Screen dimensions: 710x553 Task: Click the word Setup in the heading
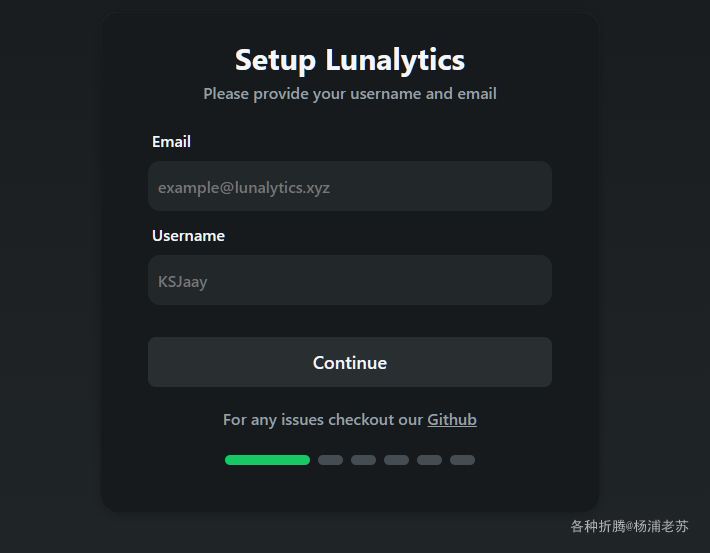tap(275, 60)
